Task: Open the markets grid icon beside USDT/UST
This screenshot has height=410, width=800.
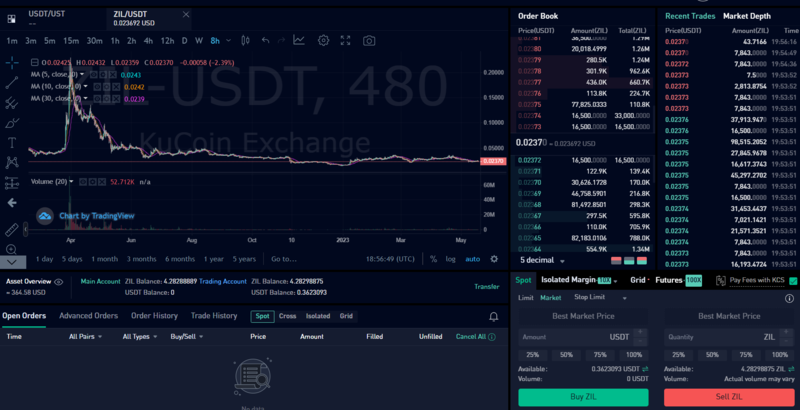Action: coord(11,19)
